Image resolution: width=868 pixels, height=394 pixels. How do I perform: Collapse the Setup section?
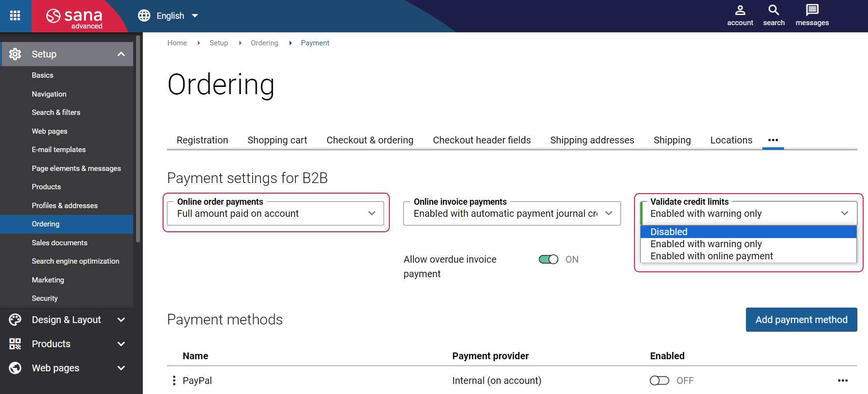tap(121, 54)
